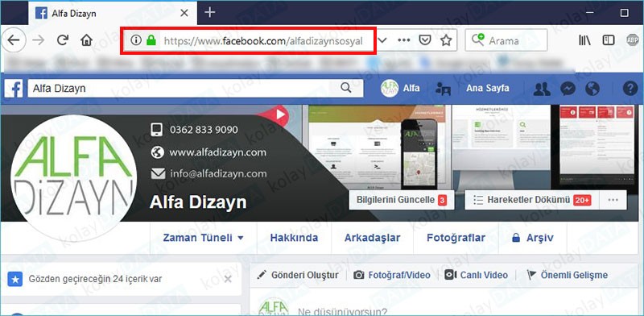The height and width of the screenshot is (316, 644).
Task: Click the Facebook search magnifier icon
Action: (x=346, y=88)
